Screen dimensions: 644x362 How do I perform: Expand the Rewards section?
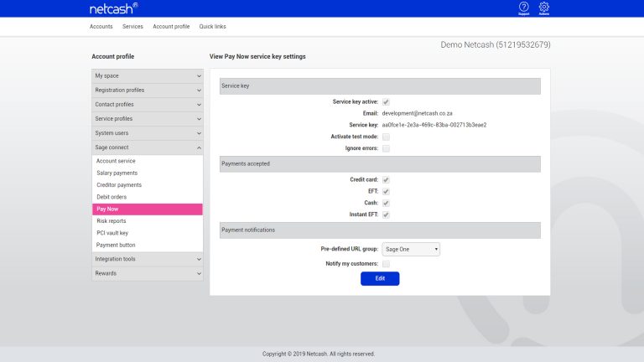(x=148, y=273)
